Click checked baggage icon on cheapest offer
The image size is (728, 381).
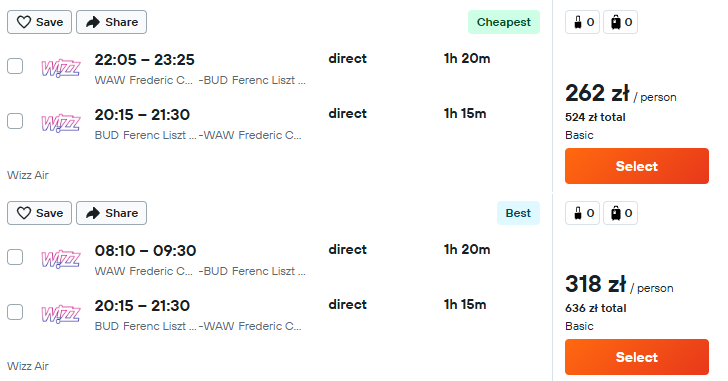621,22
